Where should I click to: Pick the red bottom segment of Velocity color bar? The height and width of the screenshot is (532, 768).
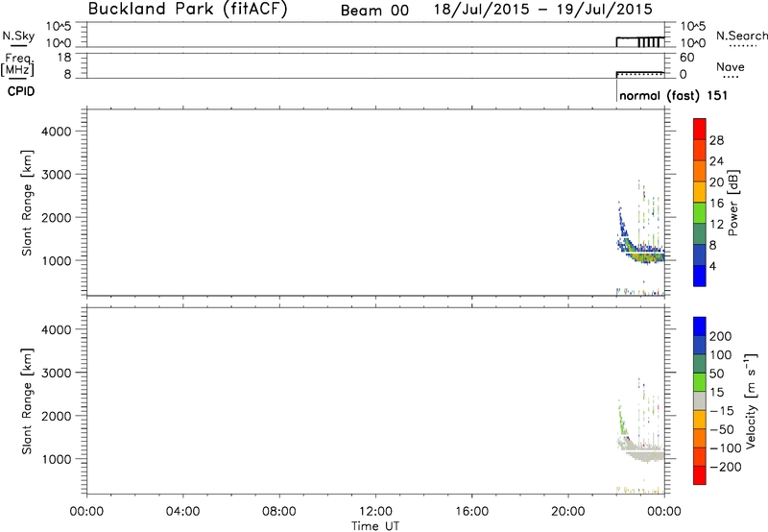[700, 475]
